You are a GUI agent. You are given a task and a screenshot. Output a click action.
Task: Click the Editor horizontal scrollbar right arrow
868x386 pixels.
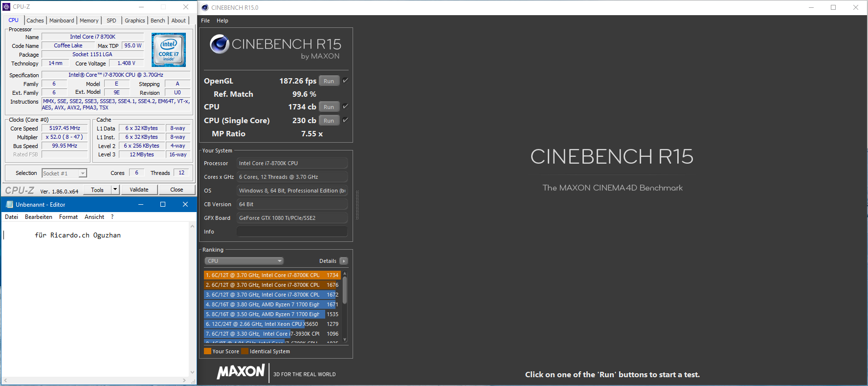(184, 380)
